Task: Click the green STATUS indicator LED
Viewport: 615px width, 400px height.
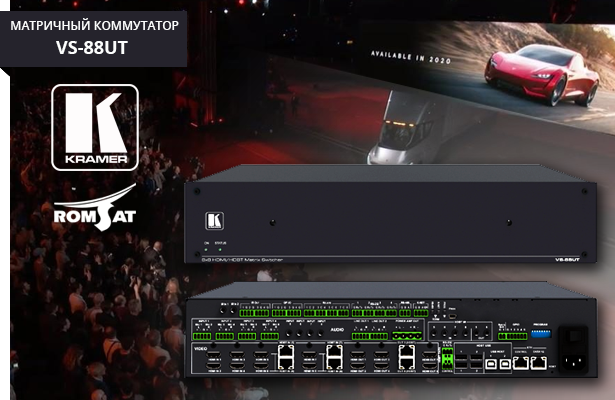Action: 220,249
